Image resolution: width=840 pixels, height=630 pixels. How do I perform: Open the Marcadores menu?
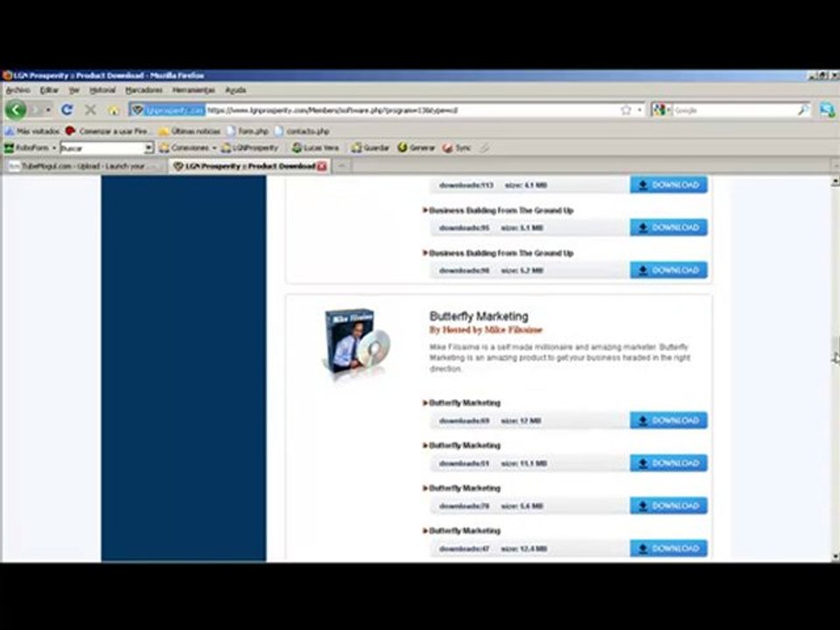tap(143, 90)
